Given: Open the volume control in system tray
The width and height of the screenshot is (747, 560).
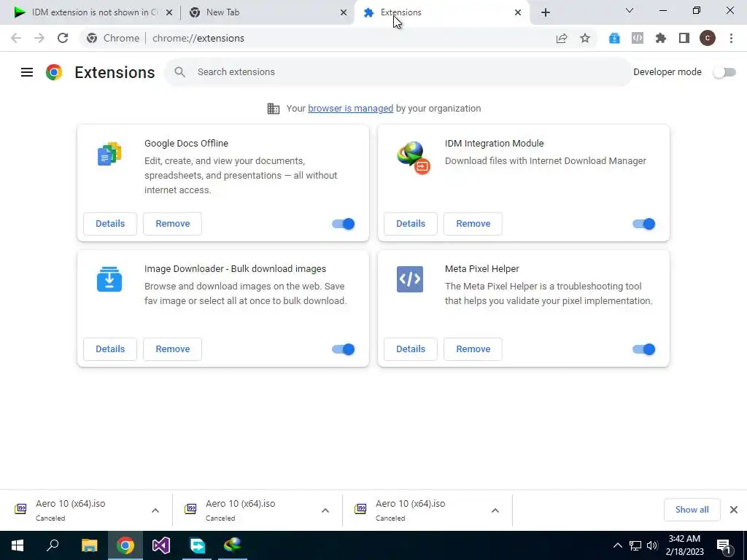Looking at the screenshot, I should click(652, 545).
